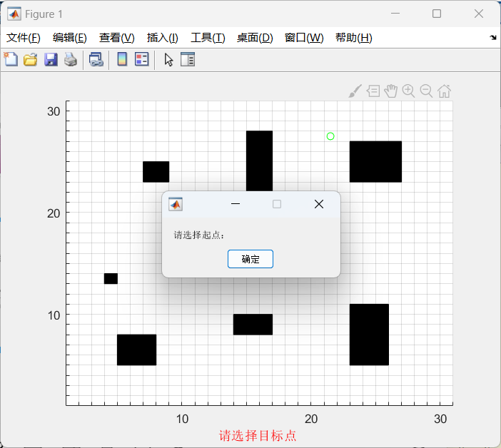501x448 pixels.
Task: Open a file with the folder icon
Action: pyautogui.click(x=30, y=60)
